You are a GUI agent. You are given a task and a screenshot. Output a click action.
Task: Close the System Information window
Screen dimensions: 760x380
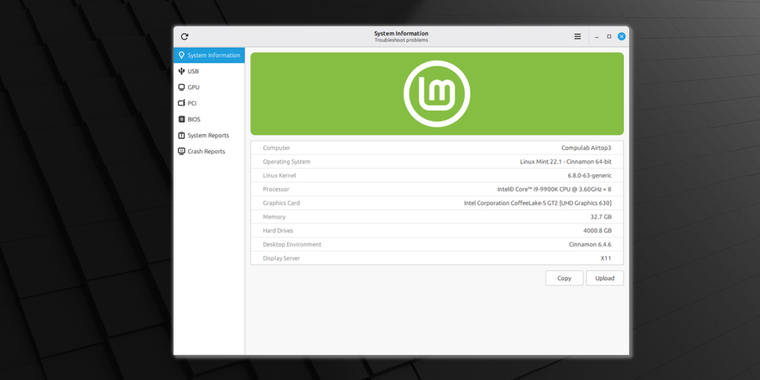[621, 36]
